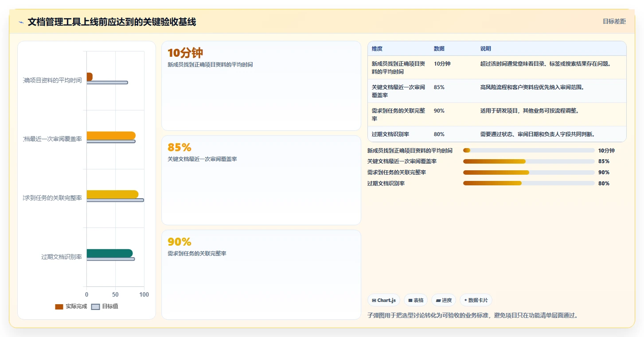This screenshot has width=644, height=337.
Task: Click the description starting 超过该时间通常意味着
Action: click(x=546, y=64)
